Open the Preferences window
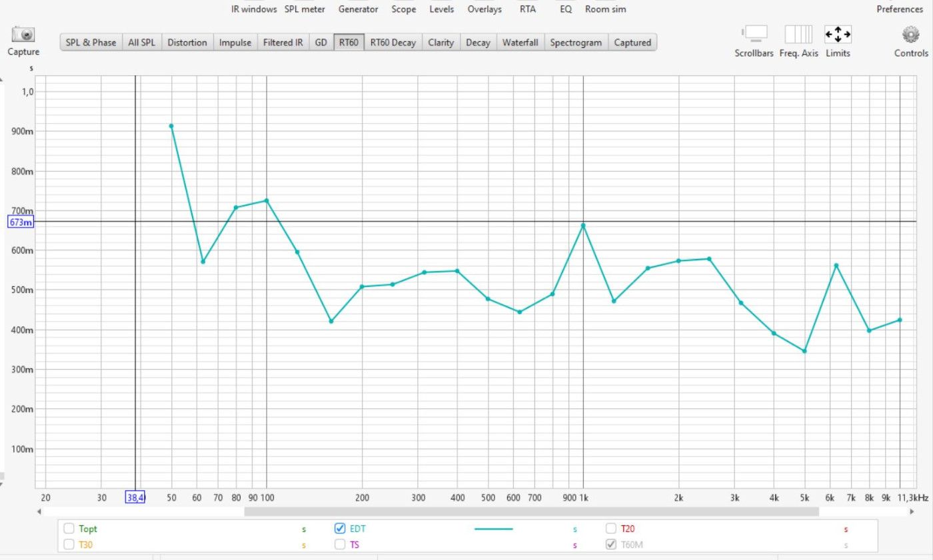The image size is (933, 560). click(900, 9)
